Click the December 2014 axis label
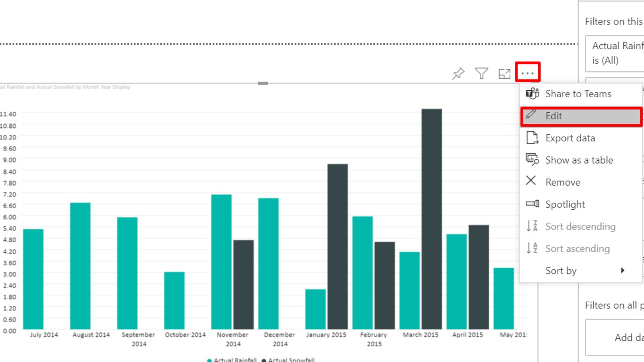 (280, 339)
